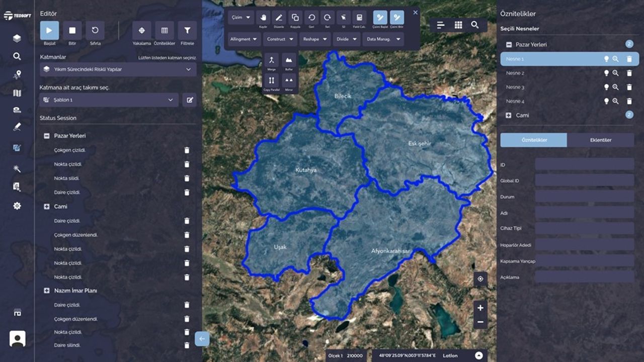
Task: Expand the Cami group in Seçili Nesneler
Action: pos(508,115)
